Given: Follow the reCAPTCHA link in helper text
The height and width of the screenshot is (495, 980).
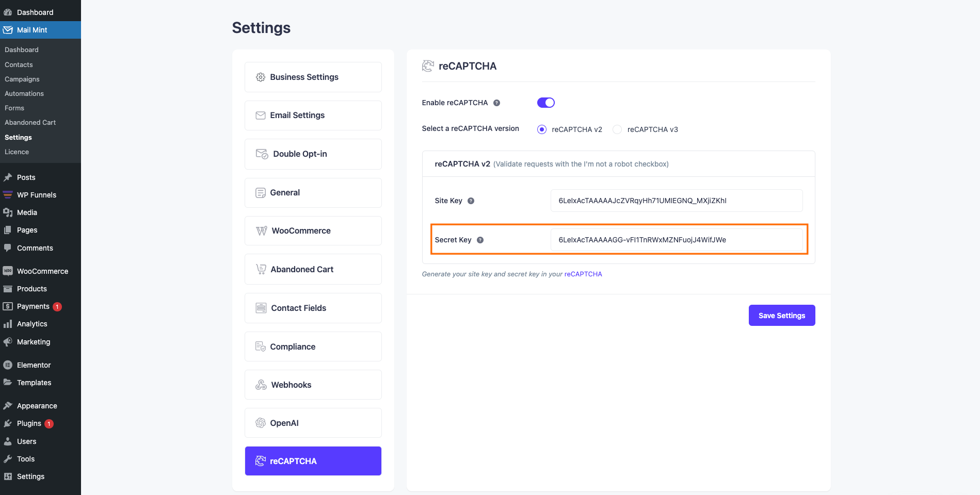Looking at the screenshot, I should [x=583, y=274].
